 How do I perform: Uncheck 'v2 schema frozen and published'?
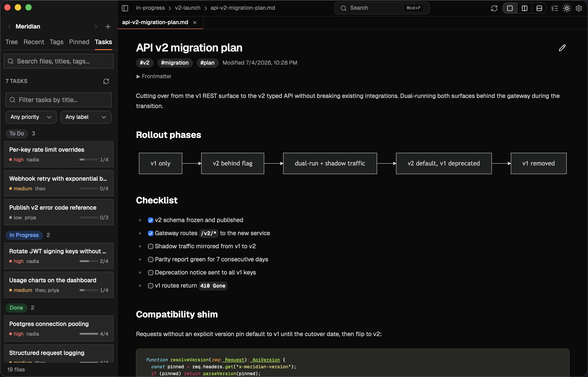click(x=151, y=220)
